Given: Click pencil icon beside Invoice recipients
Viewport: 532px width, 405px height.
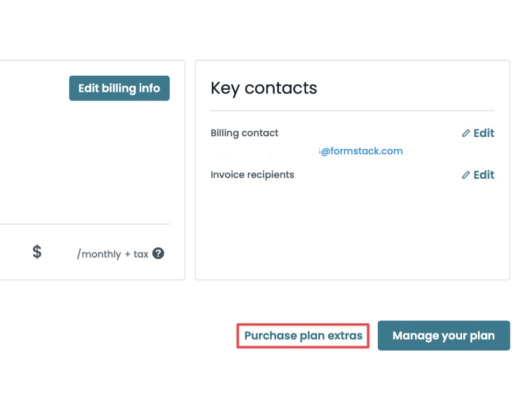Looking at the screenshot, I should pos(466,175).
